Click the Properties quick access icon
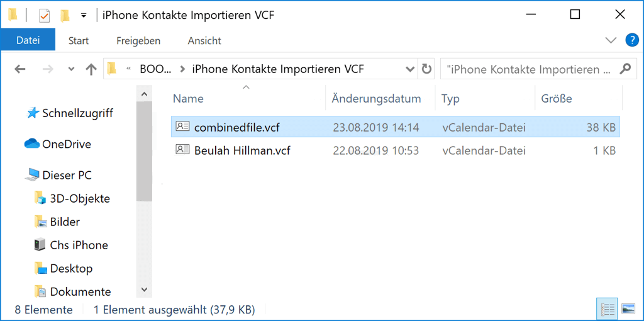Image resolution: width=644 pixels, height=321 pixels. 44,15
